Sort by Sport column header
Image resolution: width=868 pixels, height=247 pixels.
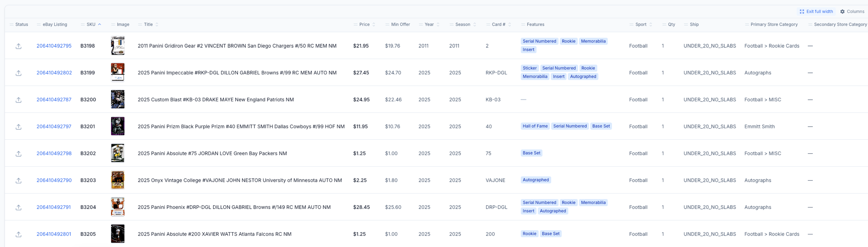click(641, 24)
